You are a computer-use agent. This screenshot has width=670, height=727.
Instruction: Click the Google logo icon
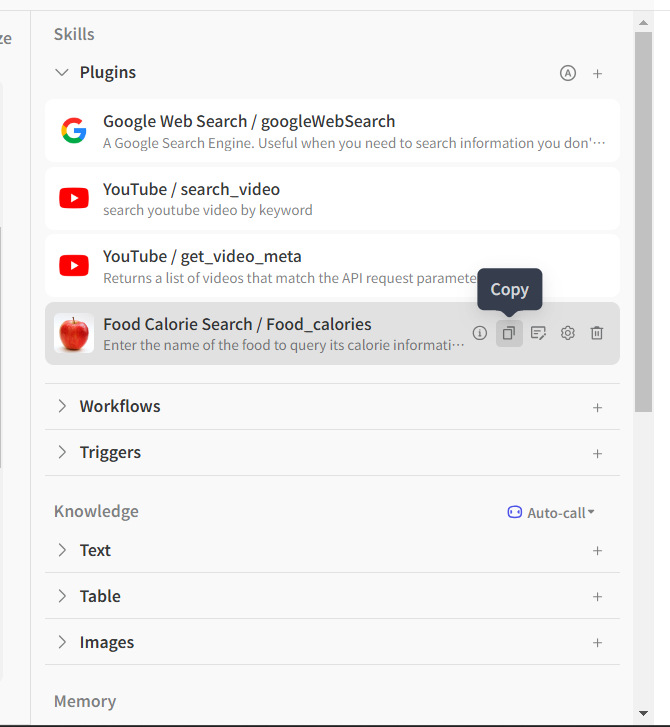[x=74, y=130]
